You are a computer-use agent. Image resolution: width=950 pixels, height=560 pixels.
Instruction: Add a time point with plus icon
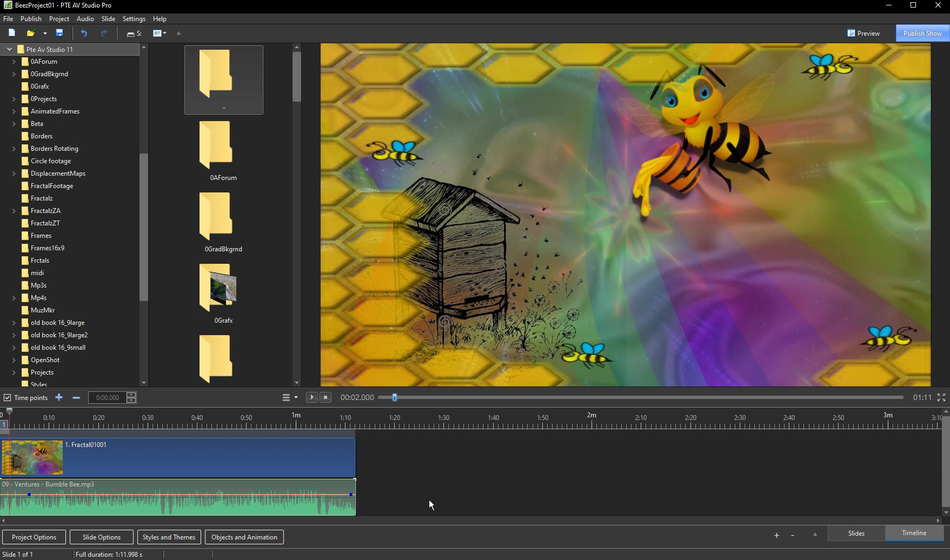pyautogui.click(x=59, y=398)
